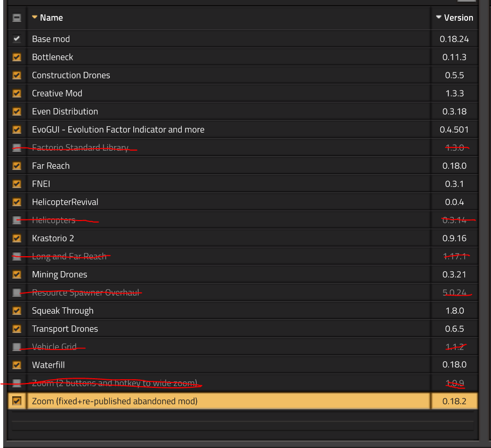Click version 0.4.501 cell
The image size is (491, 448).
pyautogui.click(x=454, y=129)
